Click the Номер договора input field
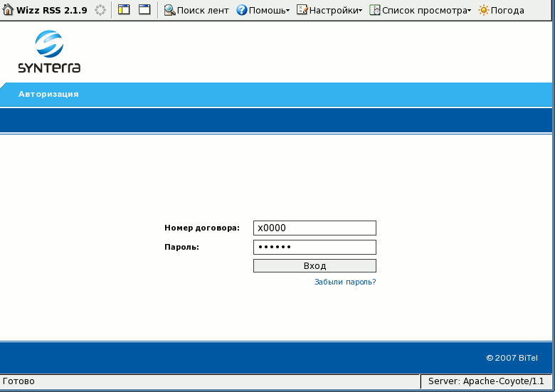Viewport: 555px width, 392px height. pyautogui.click(x=314, y=228)
